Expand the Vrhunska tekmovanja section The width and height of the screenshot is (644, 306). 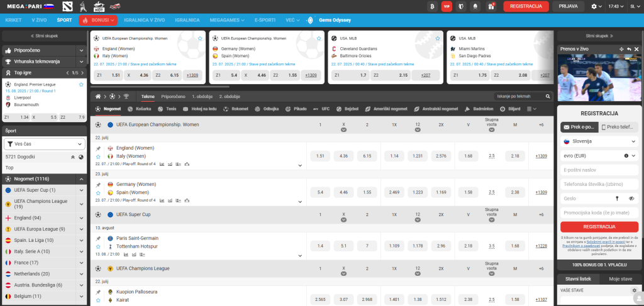click(81, 62)
